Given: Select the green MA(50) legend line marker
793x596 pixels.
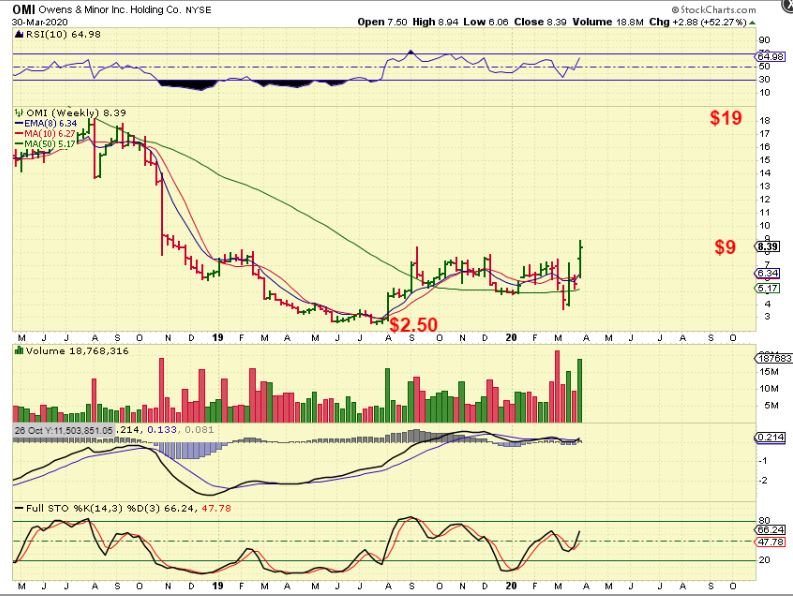Looking at the screenshot, I should (19, 144).
